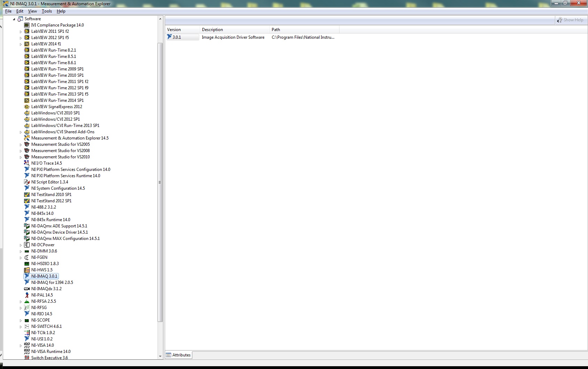Expand the NI-FGEN node arrow
588x369 pixels.
tap(21, 258)
